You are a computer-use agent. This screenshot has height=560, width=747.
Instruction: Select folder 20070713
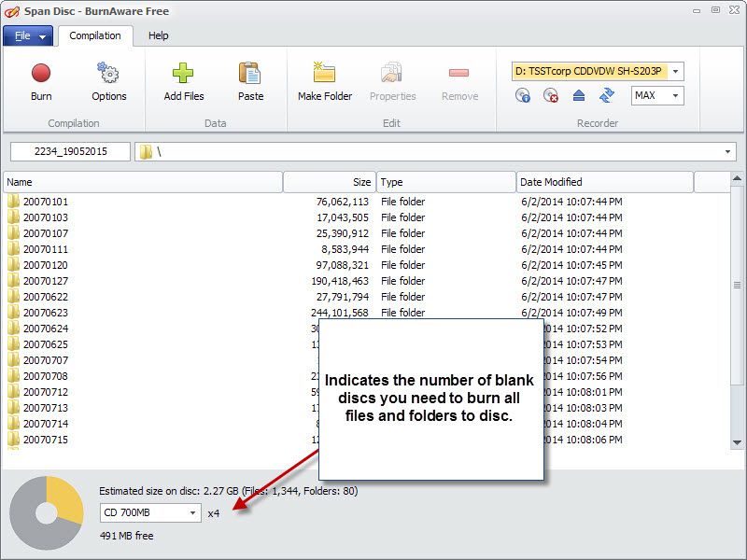[46, 408]
